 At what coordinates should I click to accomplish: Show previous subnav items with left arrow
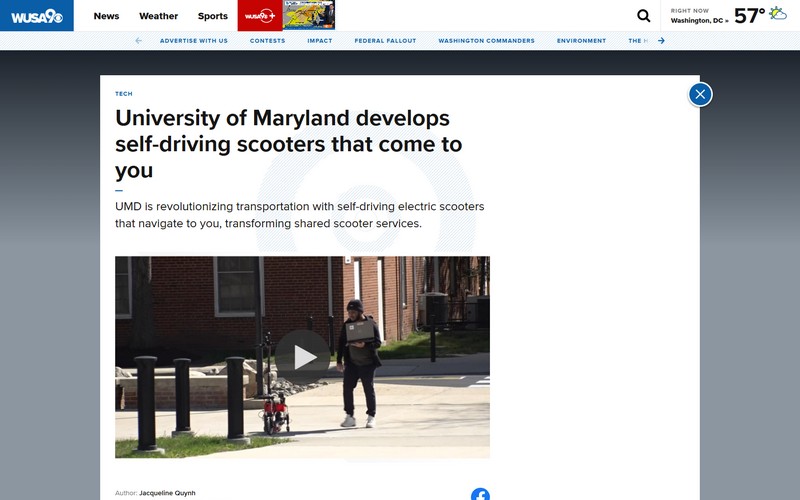click(x=138, y=41)
